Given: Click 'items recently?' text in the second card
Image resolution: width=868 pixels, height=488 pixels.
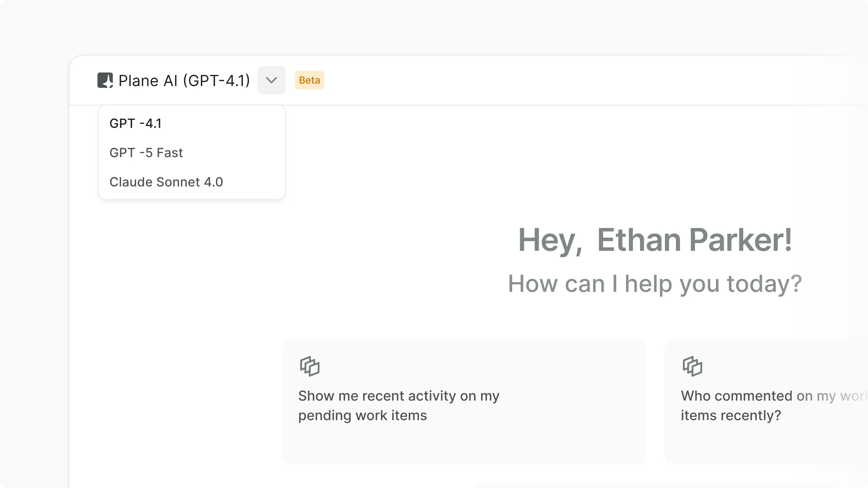Looking at the screenshot, I should pyautogui.click(x=731, y=416).
